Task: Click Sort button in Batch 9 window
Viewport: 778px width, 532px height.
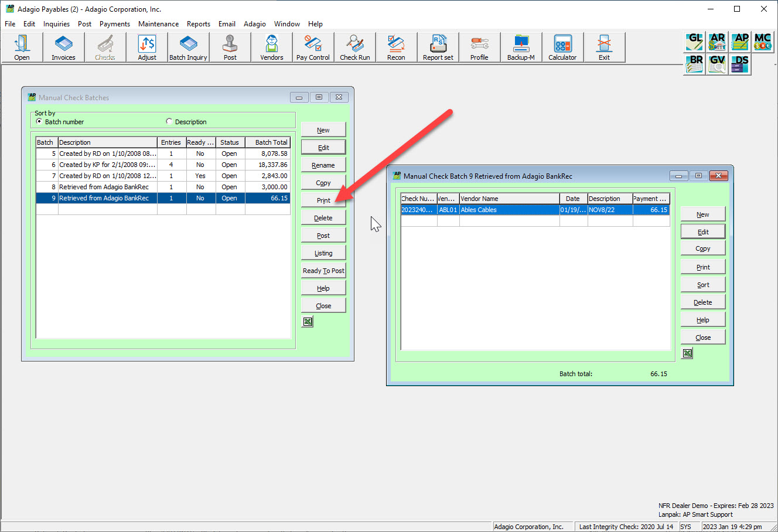Action: click(703, 285)
